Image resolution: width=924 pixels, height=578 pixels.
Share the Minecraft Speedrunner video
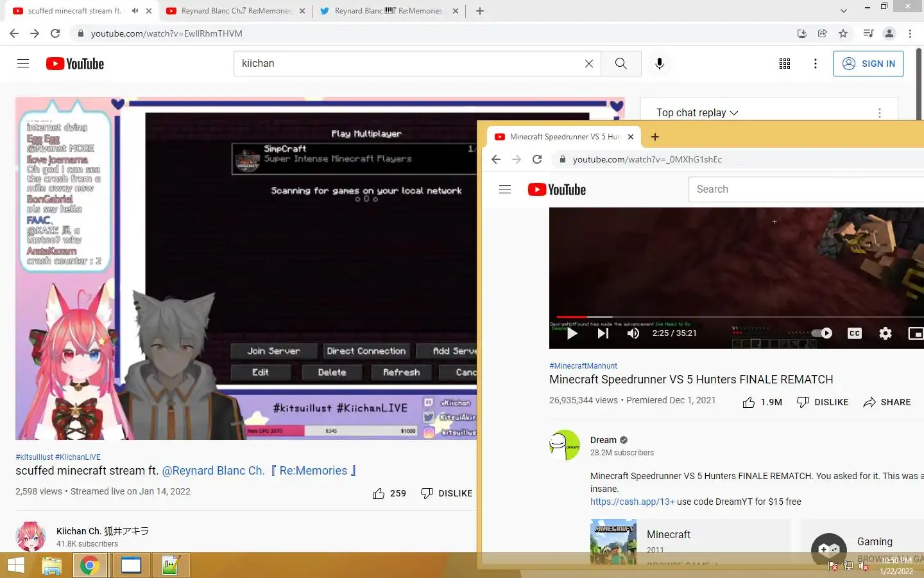[x=887, y=402]
